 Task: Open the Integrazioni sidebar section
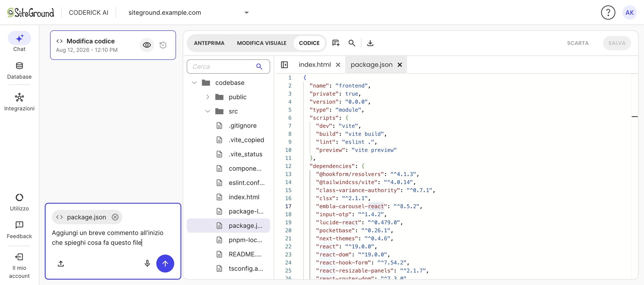pos(19,102)
